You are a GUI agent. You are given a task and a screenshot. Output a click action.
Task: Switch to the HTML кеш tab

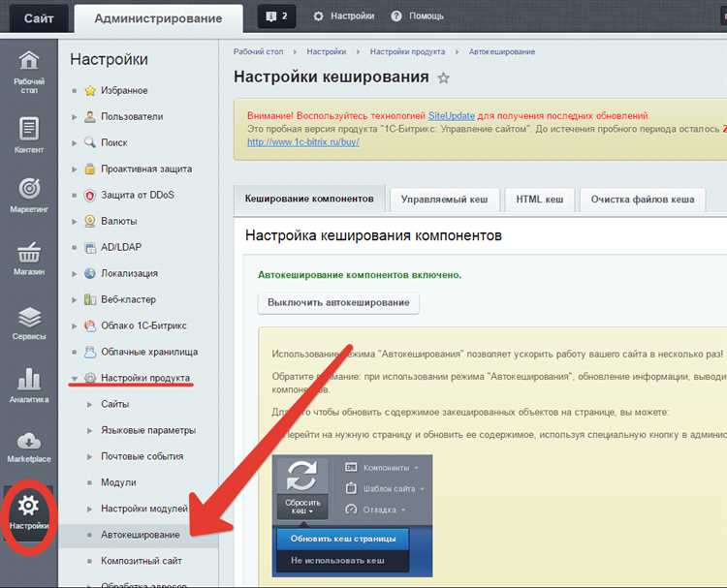click(540, 200)
